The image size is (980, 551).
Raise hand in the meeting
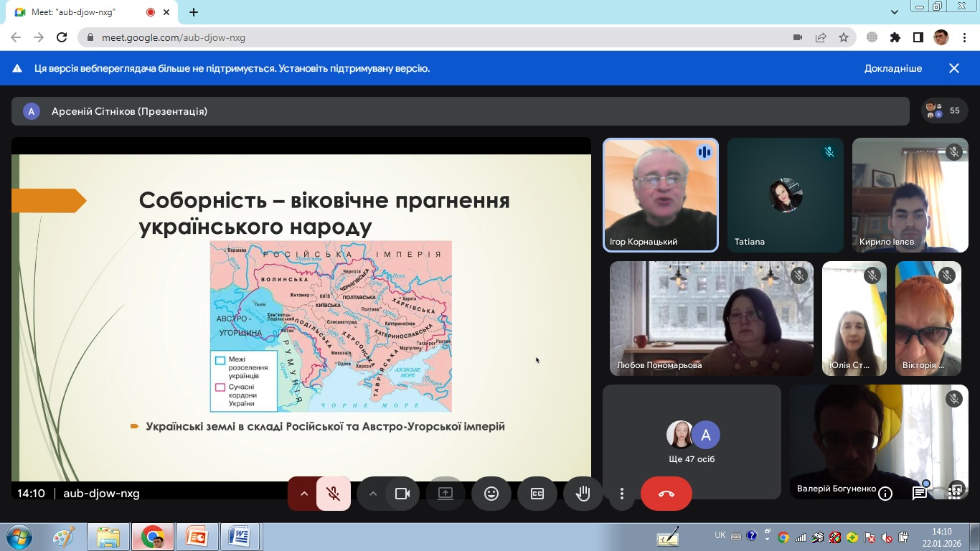point(583,494)
